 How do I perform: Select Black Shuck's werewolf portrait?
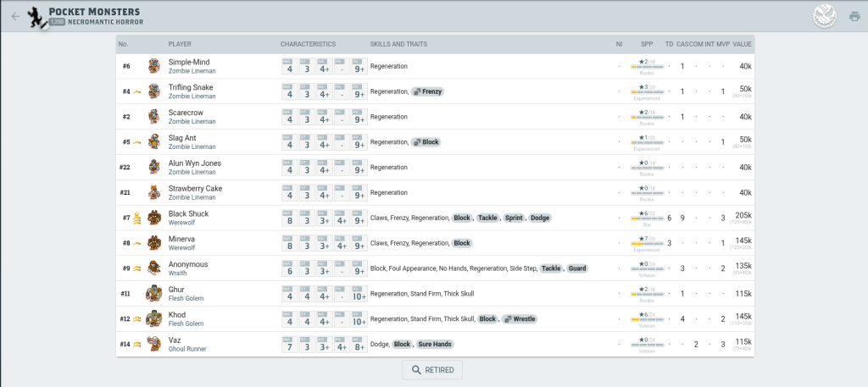tap(154, 218)
